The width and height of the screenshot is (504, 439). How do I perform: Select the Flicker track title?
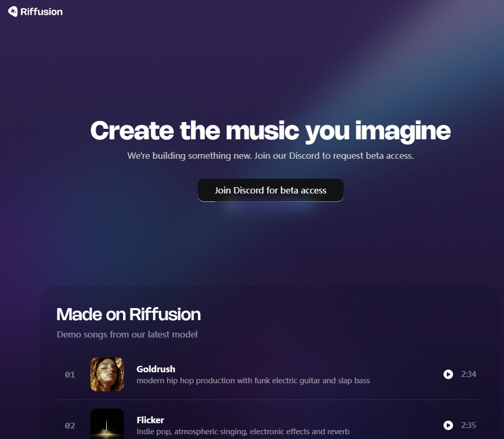[x=150, y=420]
